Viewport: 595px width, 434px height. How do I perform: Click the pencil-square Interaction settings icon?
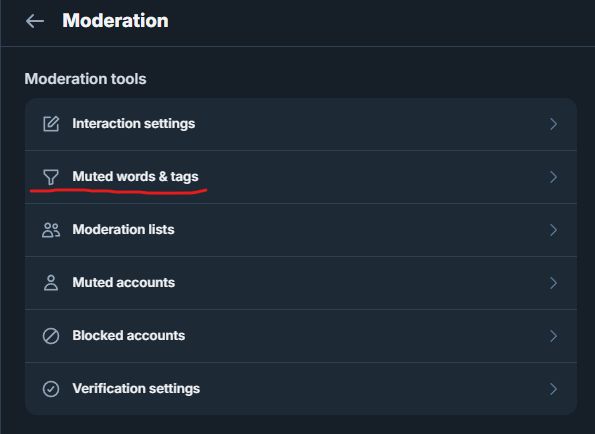click(51, 124)
